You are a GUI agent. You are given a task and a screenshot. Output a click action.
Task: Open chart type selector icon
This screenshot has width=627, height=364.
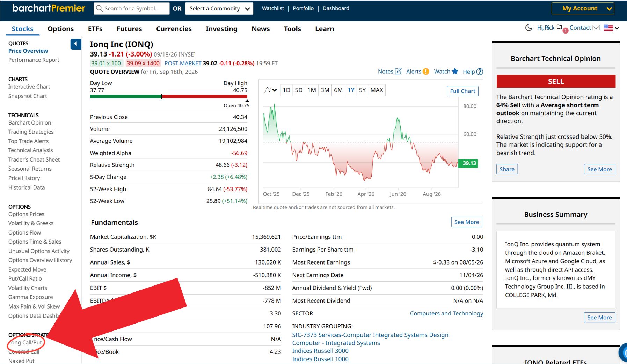point(270,90)
